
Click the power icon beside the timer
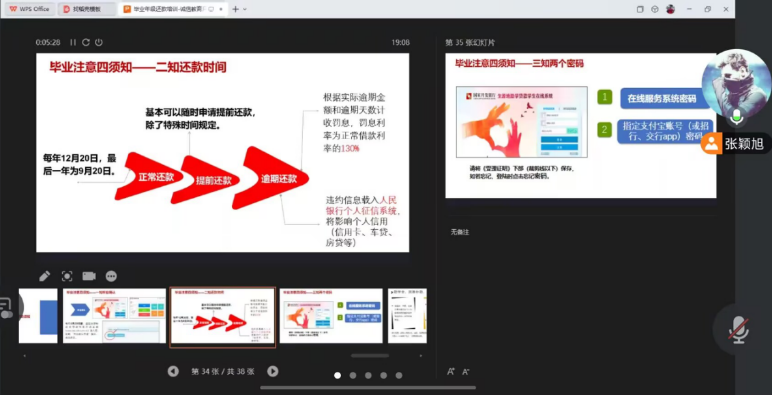pos(99,42)
